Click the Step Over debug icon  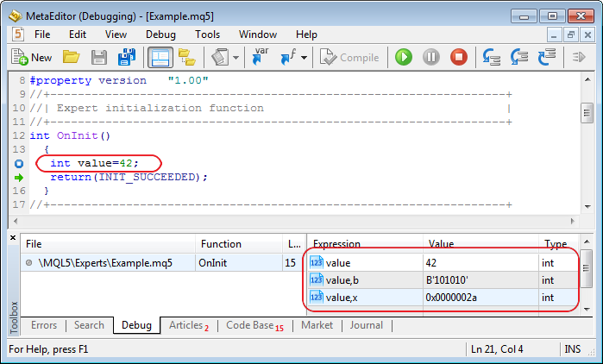519,57
